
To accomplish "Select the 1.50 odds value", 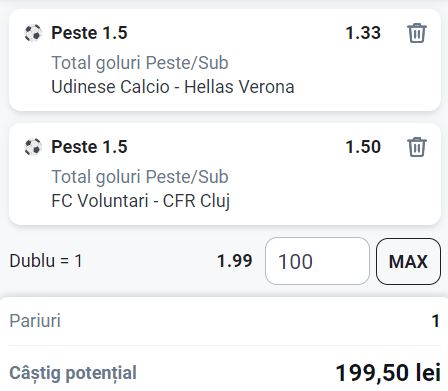I will (363, 147).
